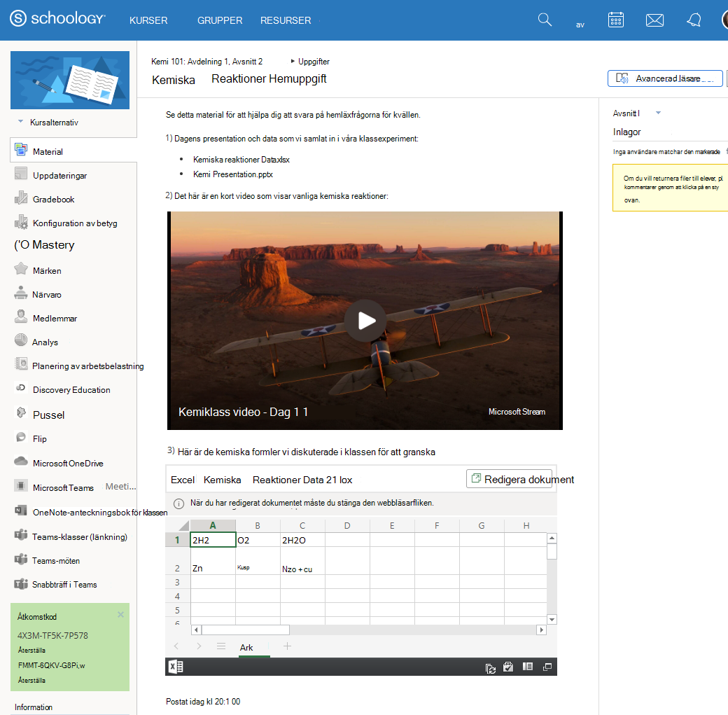Toggle the reading view icon in Excel footer
The width and height of the screenshot is (728, 715).
point(527,667)
